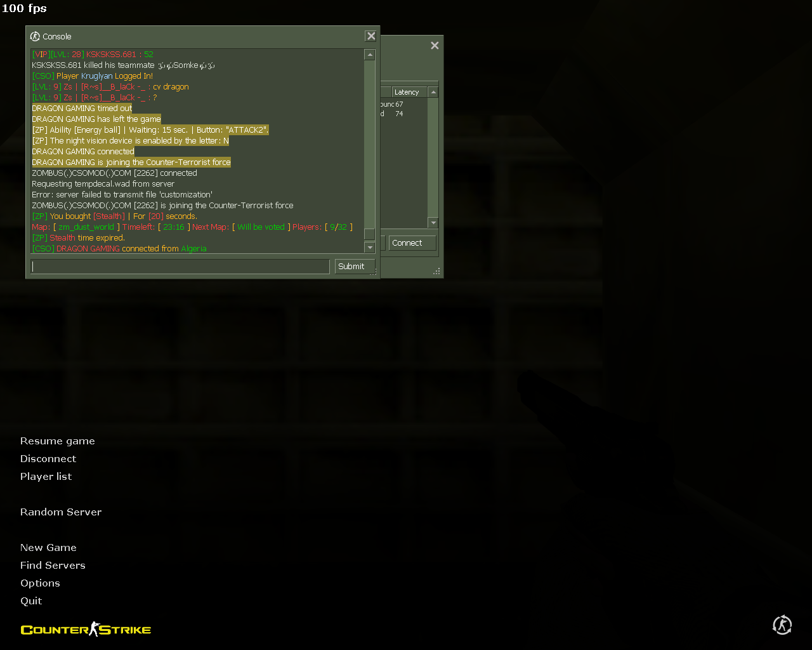Image resolution: width=812 pixels, height=650 pixels.
Task: Close the Console window
Action: (x=371, y=36)
